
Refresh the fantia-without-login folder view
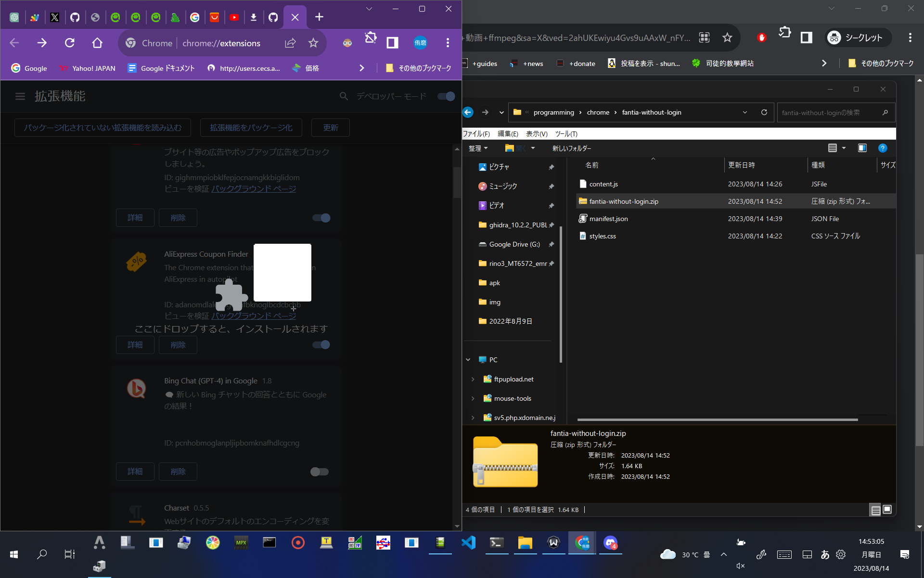click(764, 112)
